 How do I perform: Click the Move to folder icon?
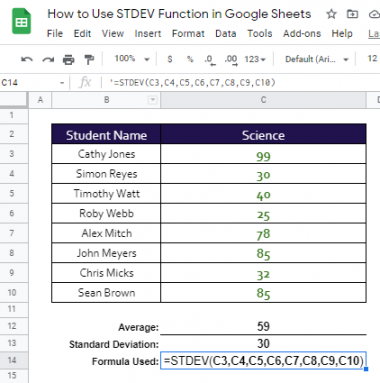pos(352,14)
